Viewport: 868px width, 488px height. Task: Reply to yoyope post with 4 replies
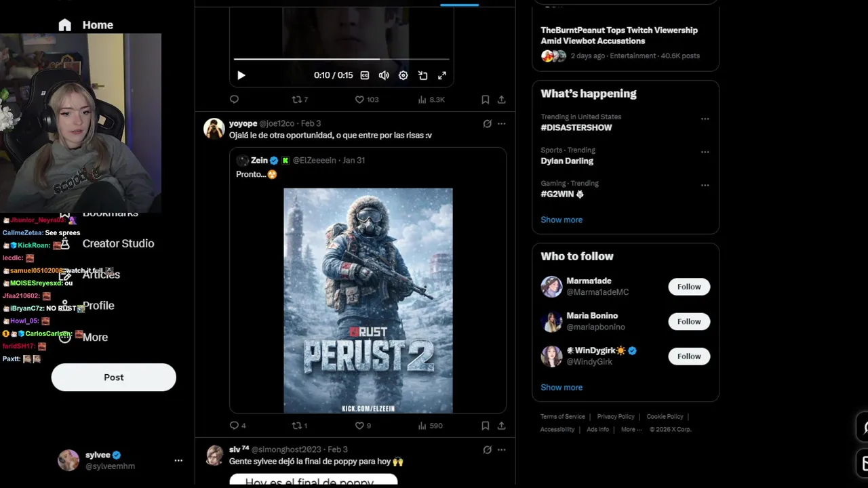coord(237,426)
